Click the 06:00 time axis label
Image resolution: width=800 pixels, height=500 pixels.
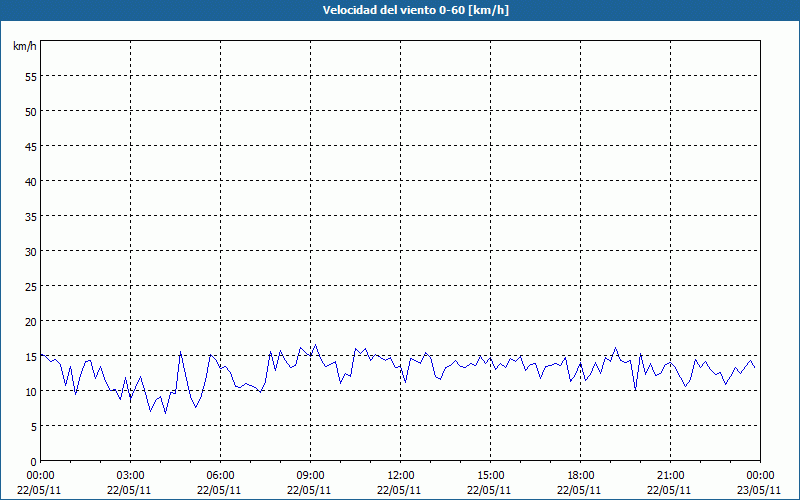220,476
